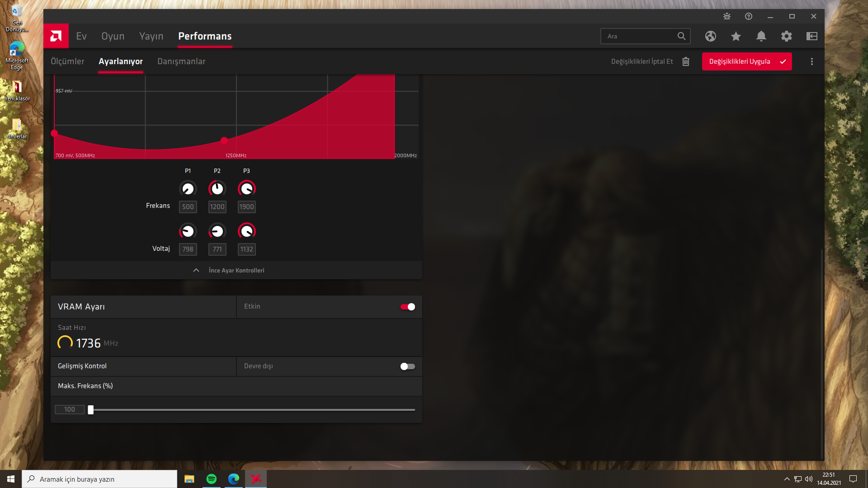Open the web browser globe icon

[x=711, y=36]
